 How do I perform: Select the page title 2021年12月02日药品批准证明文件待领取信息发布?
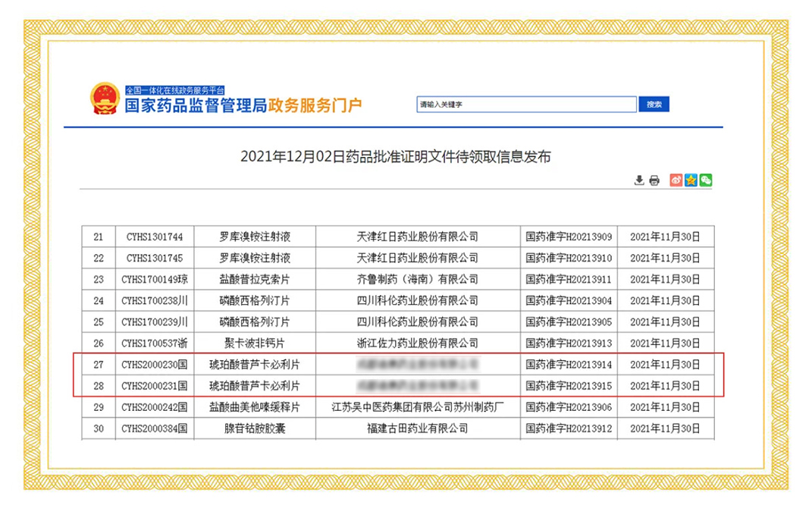[395, 157]
